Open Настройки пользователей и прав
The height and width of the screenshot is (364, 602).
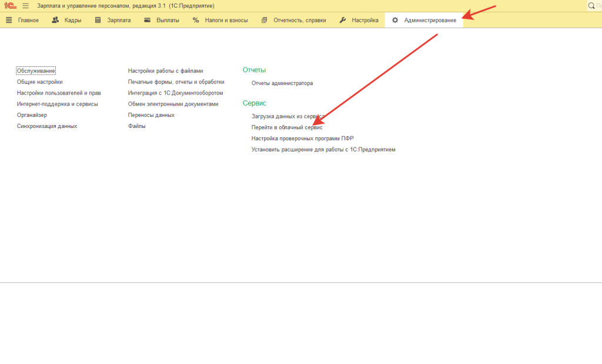59,93
